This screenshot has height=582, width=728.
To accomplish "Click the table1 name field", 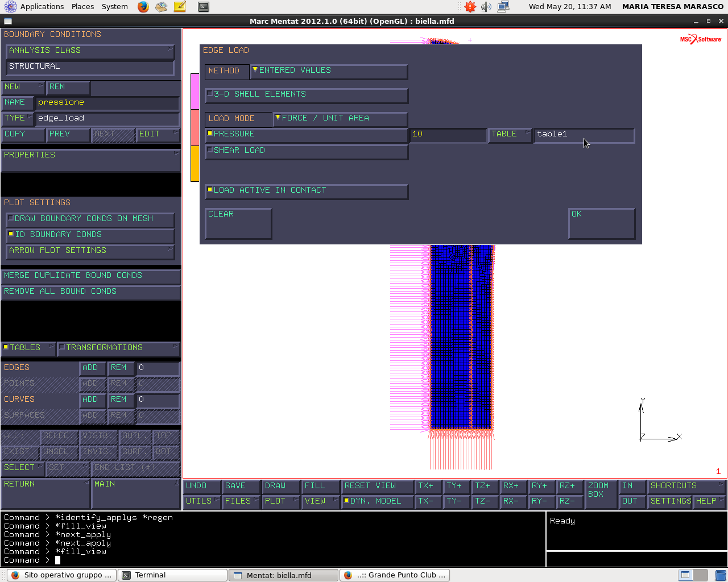I will [x=584, y=135].
